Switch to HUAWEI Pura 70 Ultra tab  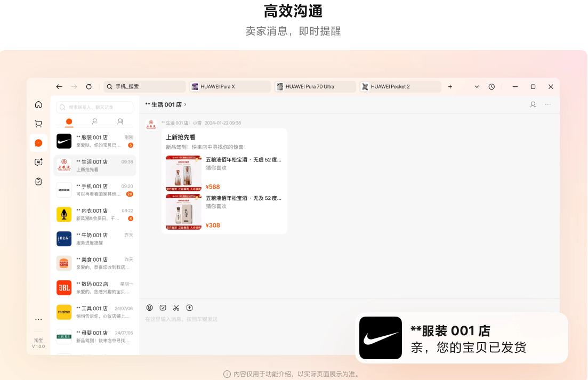315,86
